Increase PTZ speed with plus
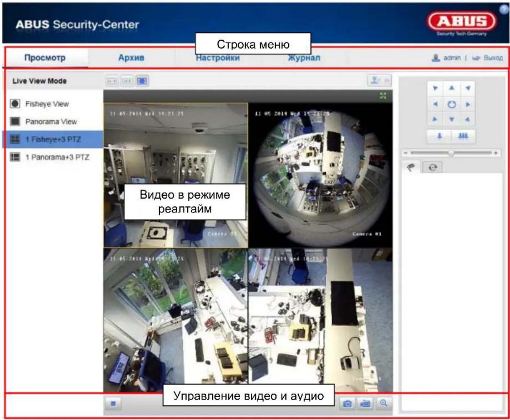 pyautogui.click(x=497, y=154)
